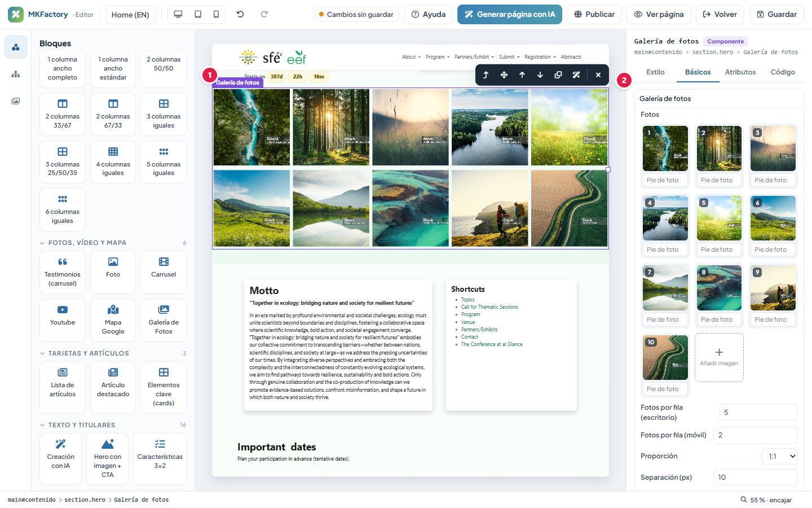Viewport: 812px width, 508px height.
Task: Click Generar página con IA button
Action: 510,15
